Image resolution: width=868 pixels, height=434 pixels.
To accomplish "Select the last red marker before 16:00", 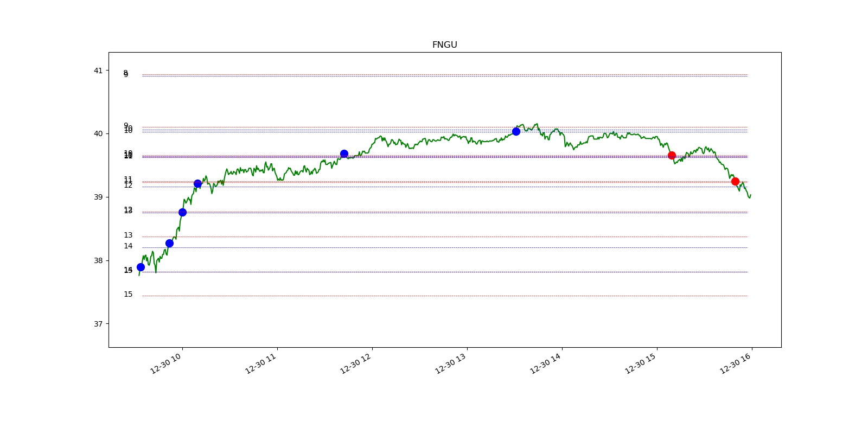I will tap(735, 181).
